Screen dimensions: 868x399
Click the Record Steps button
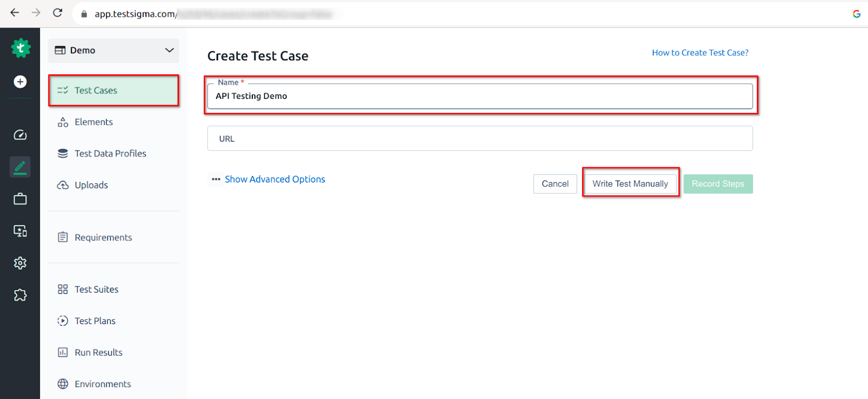[718, 184]
